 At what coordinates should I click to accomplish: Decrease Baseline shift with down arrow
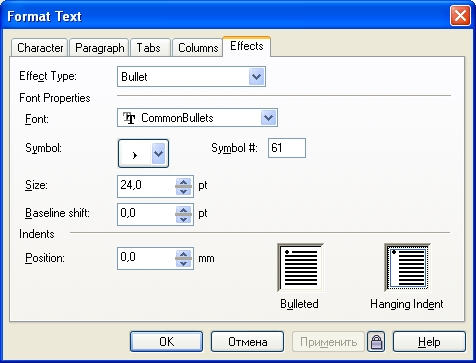(x=183, y=219)
